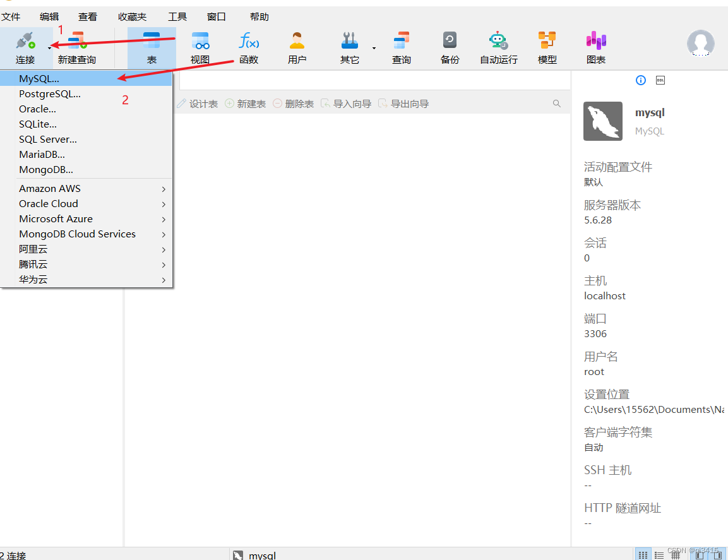Choose MariaDB... from the connection menu
The image size is (728, 560).
(87, 155)
